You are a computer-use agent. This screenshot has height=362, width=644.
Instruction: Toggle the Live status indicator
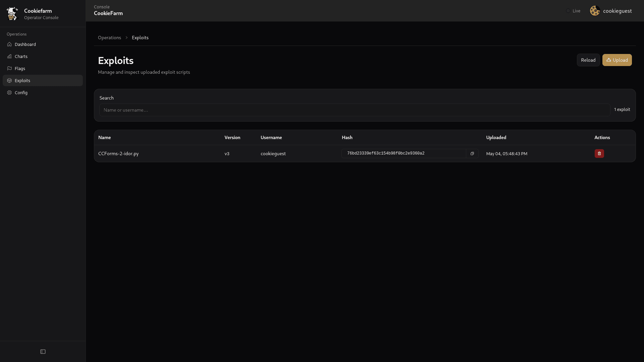coord(573,11)
